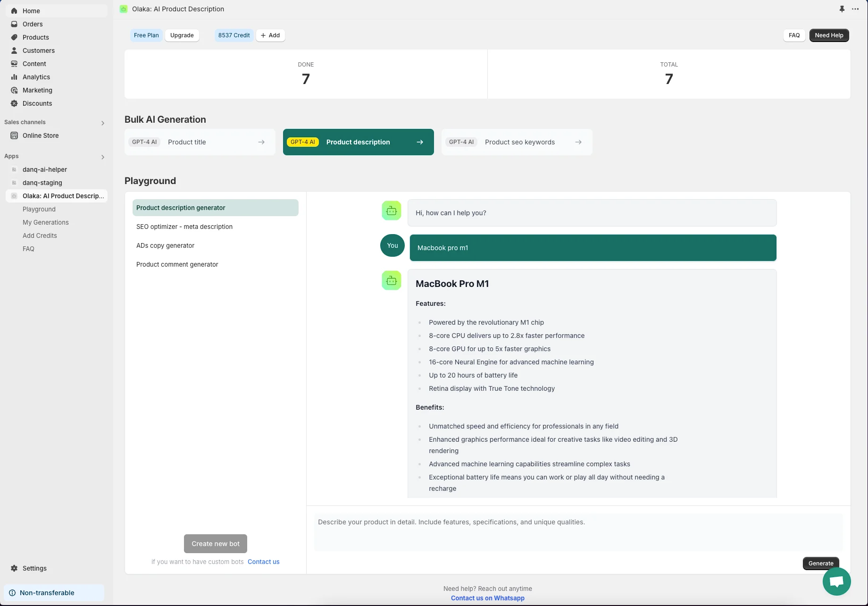
Task: Click the Orders inbox icon
Action: (x=14, y=24)
